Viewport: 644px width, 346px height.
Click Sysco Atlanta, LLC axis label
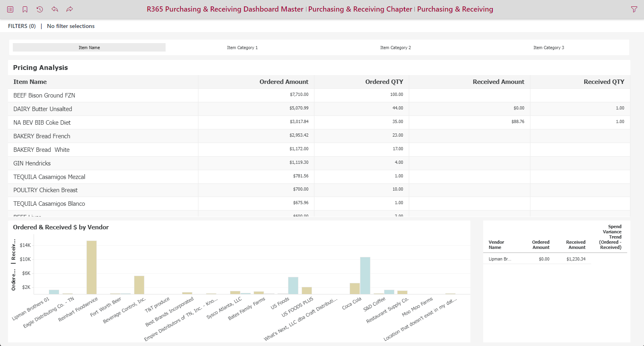pos(224,308)
